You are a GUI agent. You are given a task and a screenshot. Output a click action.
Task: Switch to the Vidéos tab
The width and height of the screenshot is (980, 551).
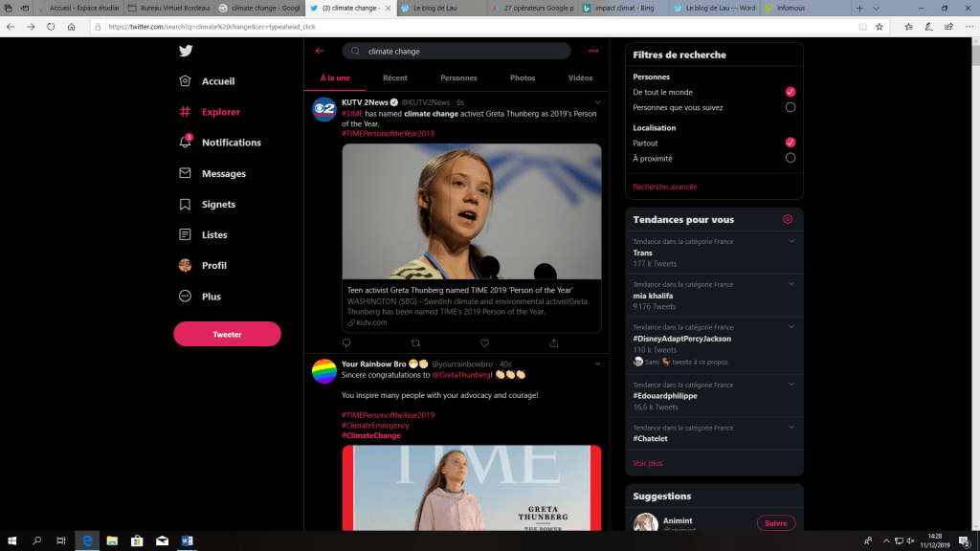pyautogui.click(x=580, y=77)
